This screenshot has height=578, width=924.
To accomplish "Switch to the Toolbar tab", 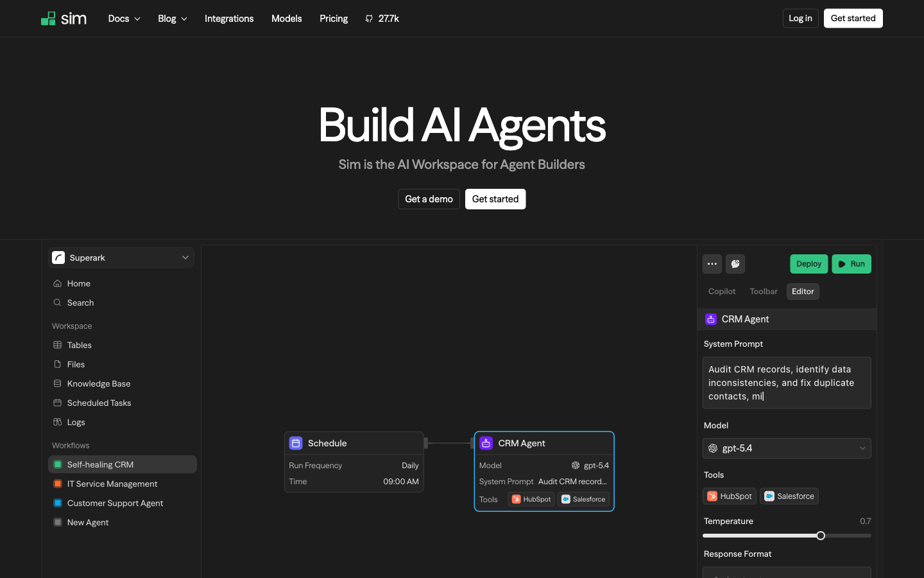I will point(763,291).
